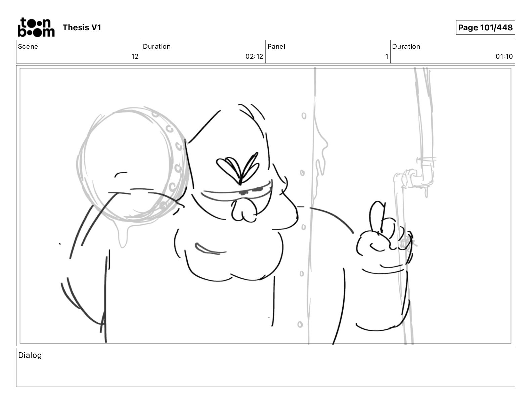Click the 'Panel' header label
The height and width of the screenshot is (411, 532).
coord(276,46)
